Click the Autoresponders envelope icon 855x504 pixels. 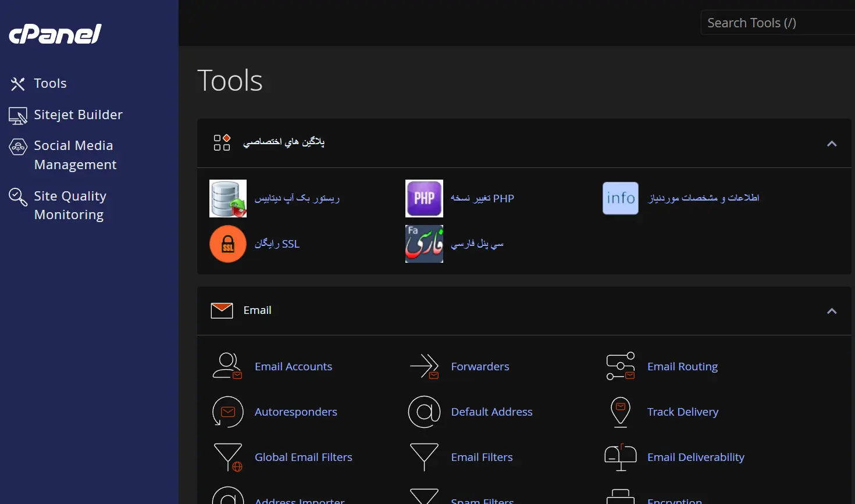[x=227, y=412]
